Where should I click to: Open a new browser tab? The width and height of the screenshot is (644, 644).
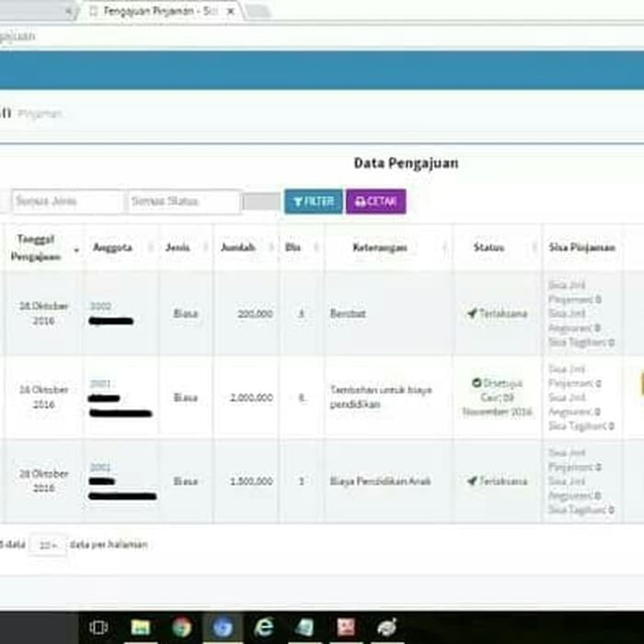[258, 11]
